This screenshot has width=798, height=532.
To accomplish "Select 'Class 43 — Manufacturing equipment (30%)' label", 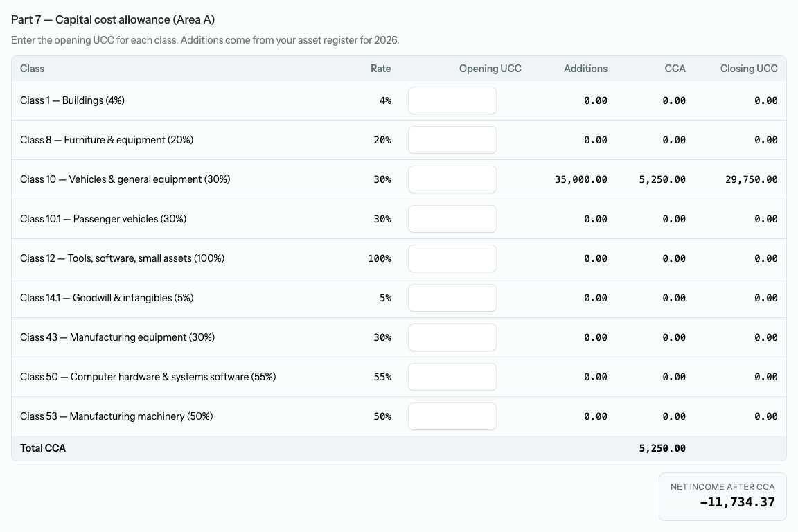I will click(x=118, y=337).
